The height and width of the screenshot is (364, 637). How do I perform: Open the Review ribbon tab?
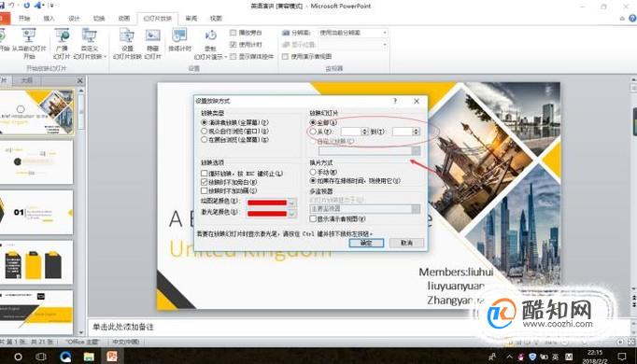[x=191, y=19]
